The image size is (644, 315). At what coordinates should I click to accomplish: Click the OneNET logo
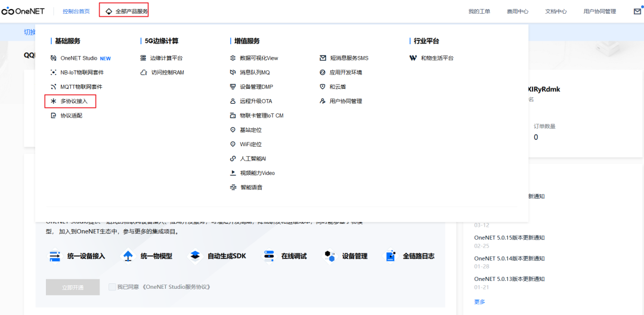tap(23, 11)
